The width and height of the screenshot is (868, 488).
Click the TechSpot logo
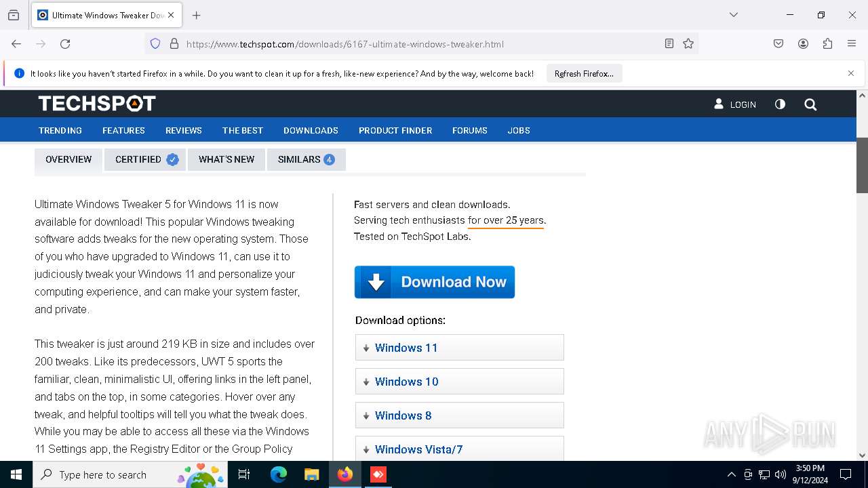tap(97, 103)
